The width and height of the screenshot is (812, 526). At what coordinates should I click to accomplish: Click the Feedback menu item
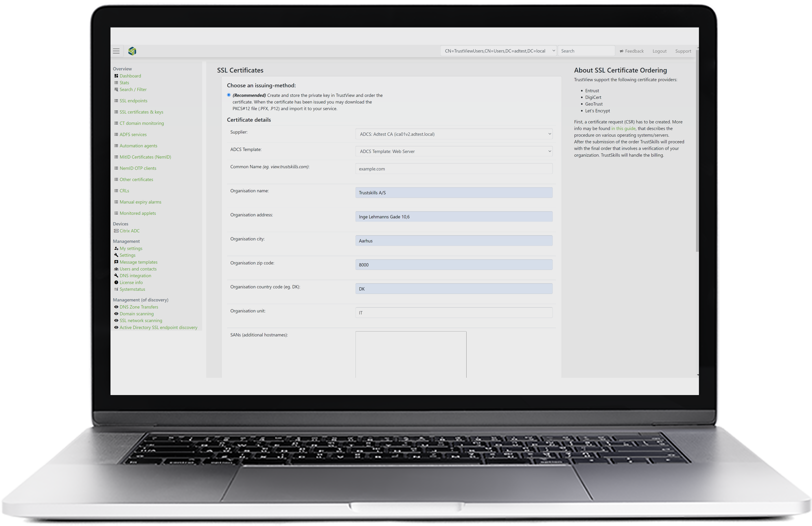point(631,51)
